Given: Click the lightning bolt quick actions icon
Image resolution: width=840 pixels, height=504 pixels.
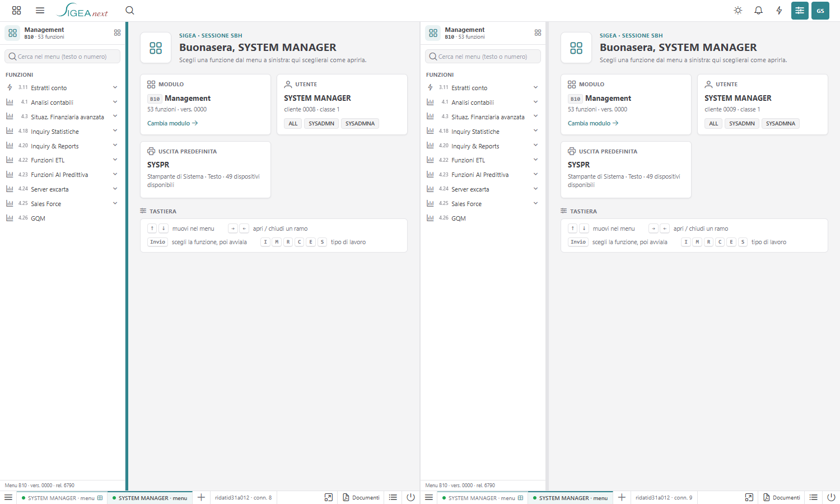Looking at the screenshot, I should point(779,10).
